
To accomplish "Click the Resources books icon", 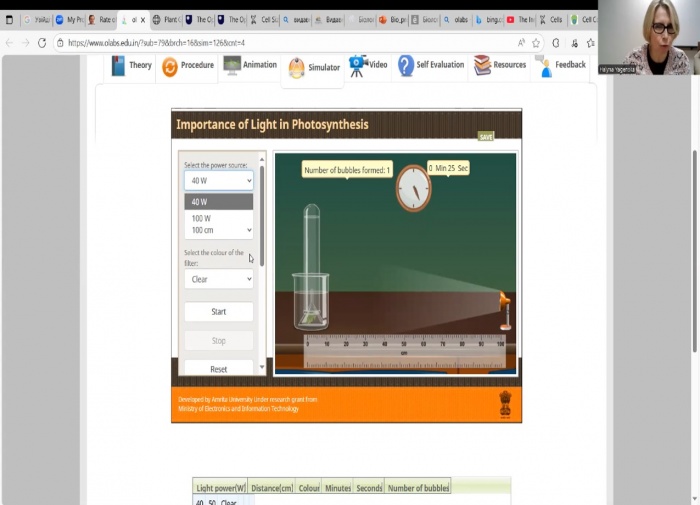I will pyautogui.click(x=483, y=66).
